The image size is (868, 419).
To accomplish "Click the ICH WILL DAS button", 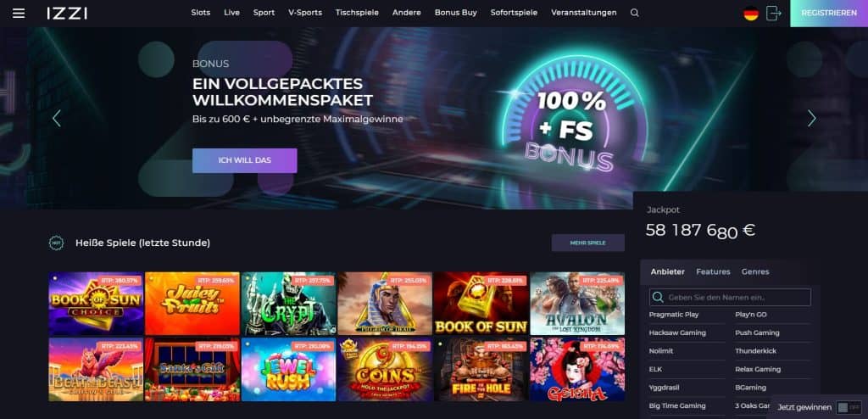I will [245, 160].
